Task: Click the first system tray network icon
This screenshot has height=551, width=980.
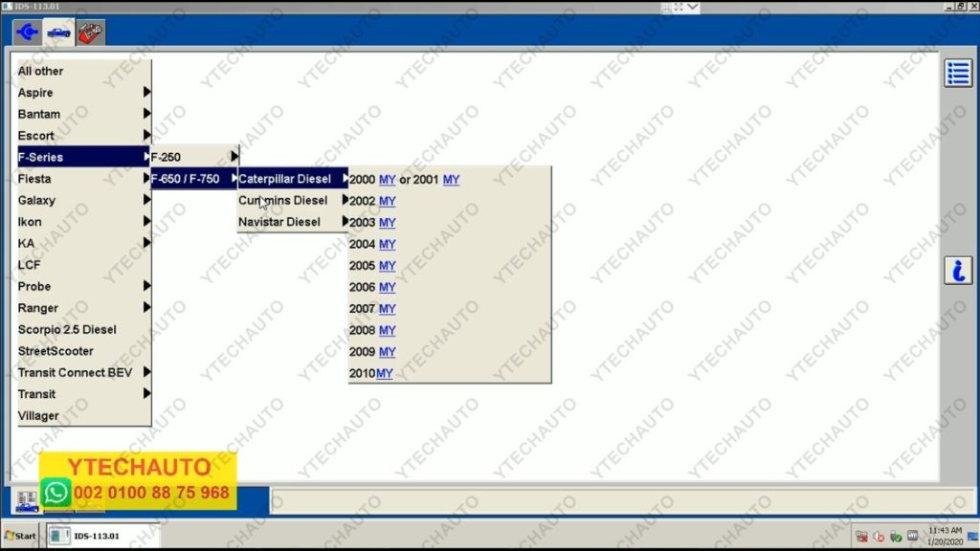Action: pos(861,537)
